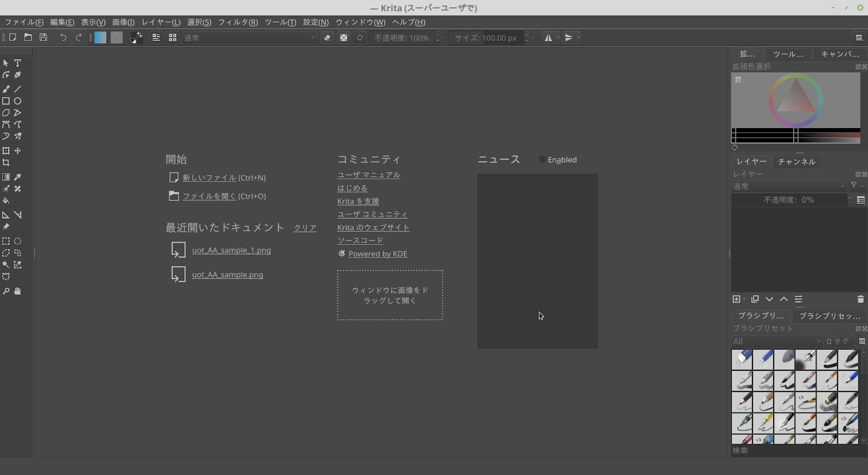Open the brush preset All tag dropdown
This screenshot has height=475, width=868.
point(777,341)
